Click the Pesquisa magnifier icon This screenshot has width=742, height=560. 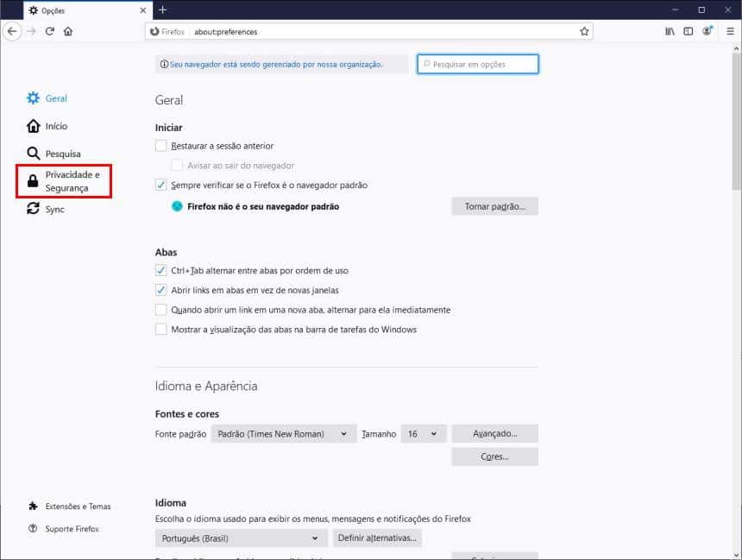(x=33, y=154)
